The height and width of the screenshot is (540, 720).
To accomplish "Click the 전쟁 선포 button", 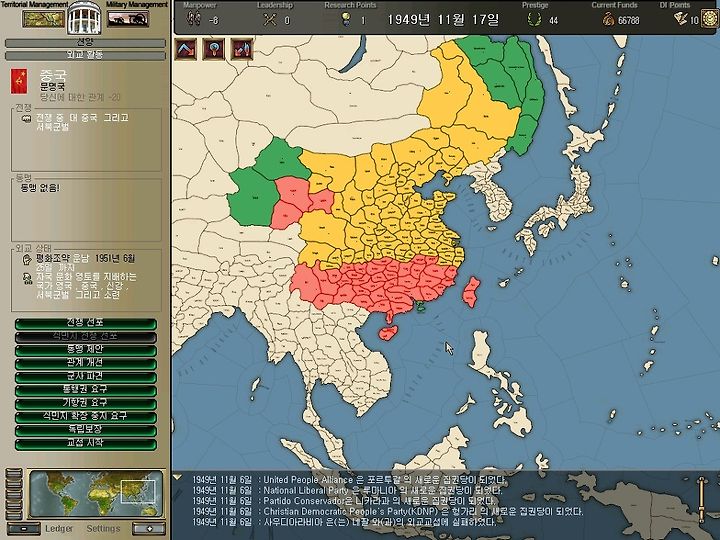I will tap(85, 324).
